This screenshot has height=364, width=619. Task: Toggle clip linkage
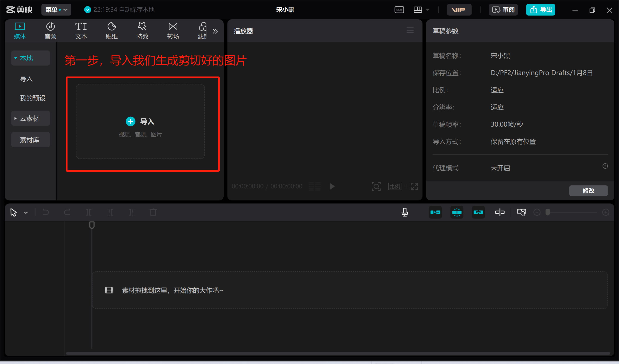pos(478,212)
